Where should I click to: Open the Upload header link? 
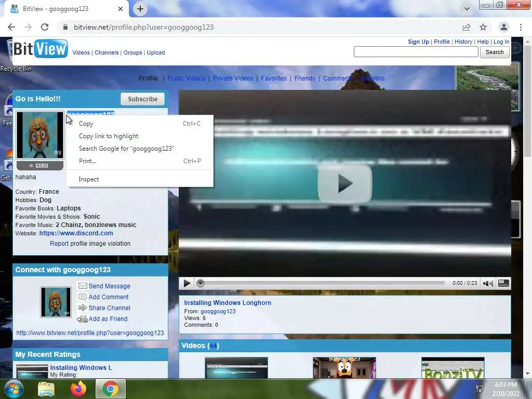[156, 52]
